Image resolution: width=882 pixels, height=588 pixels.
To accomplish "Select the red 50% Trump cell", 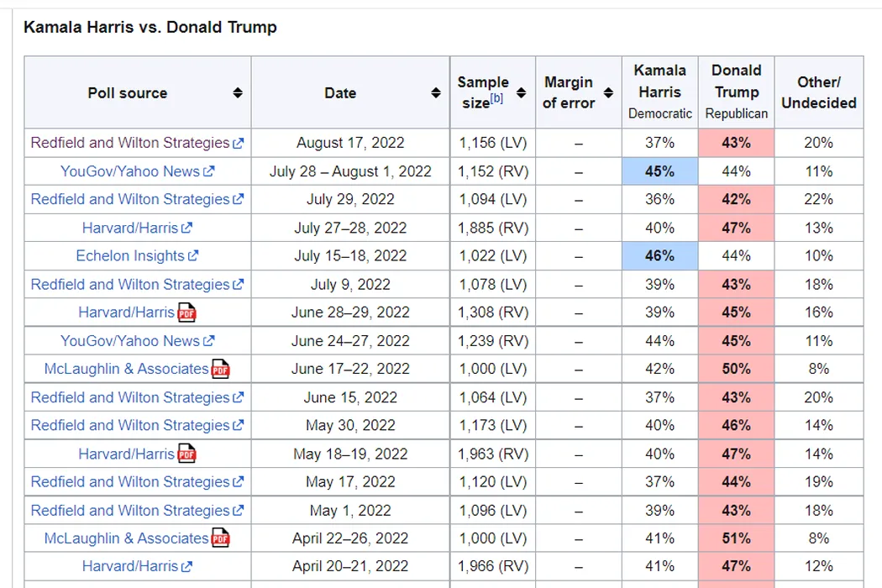I will tap(737, 369).
